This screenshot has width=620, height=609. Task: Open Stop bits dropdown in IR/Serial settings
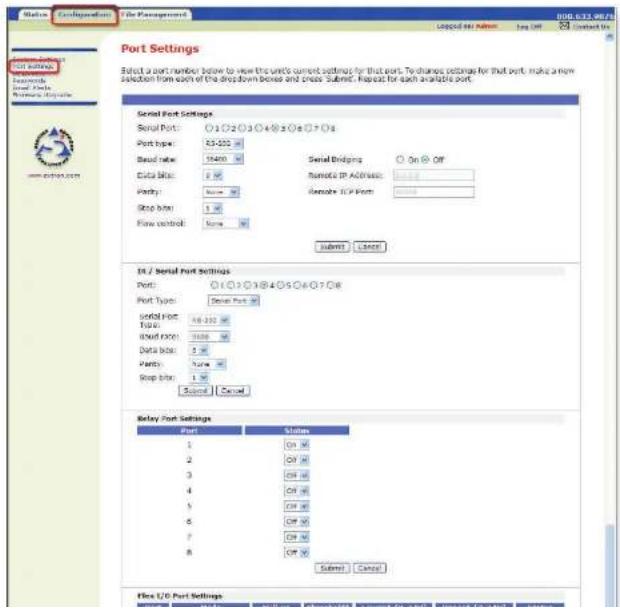click(199, 378)
